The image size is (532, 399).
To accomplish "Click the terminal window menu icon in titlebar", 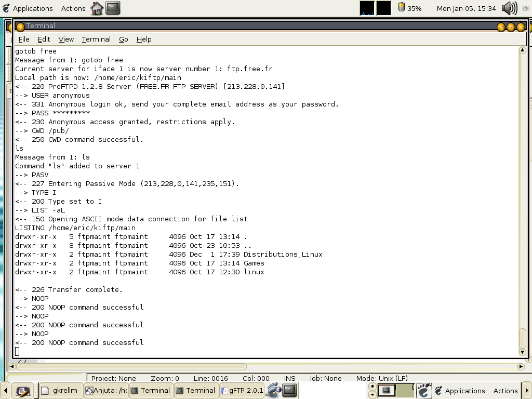I will coord(20,26).
